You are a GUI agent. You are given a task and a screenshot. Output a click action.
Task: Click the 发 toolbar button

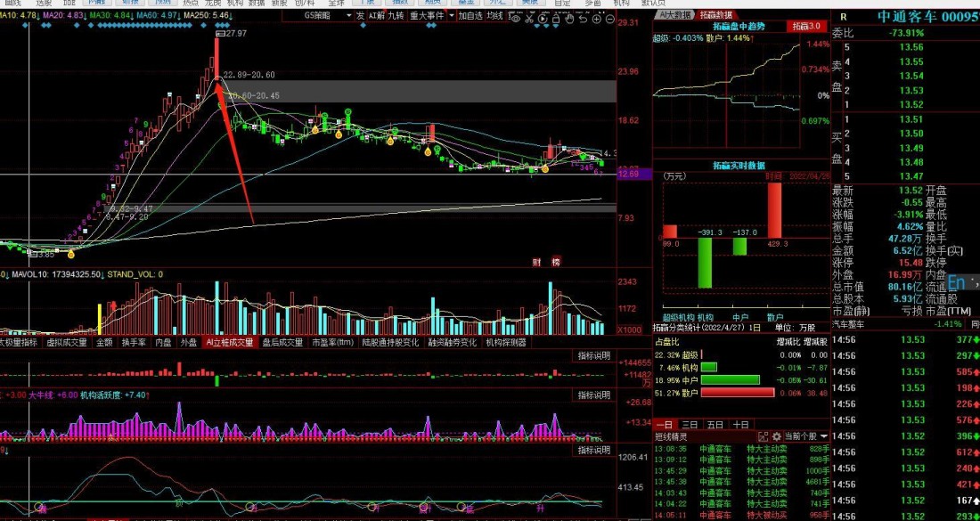pos(361,16)
